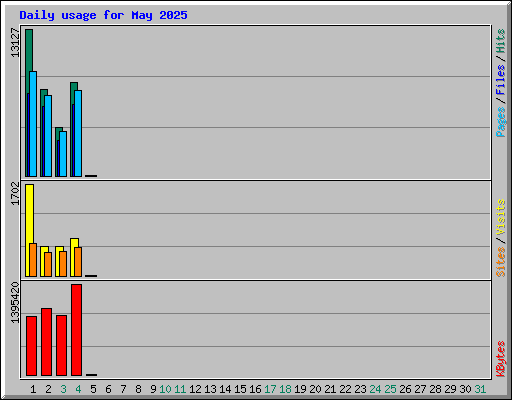Click the 13127 hits axis value
This screenshot has height=400, width=512.
tap(15, 43)
